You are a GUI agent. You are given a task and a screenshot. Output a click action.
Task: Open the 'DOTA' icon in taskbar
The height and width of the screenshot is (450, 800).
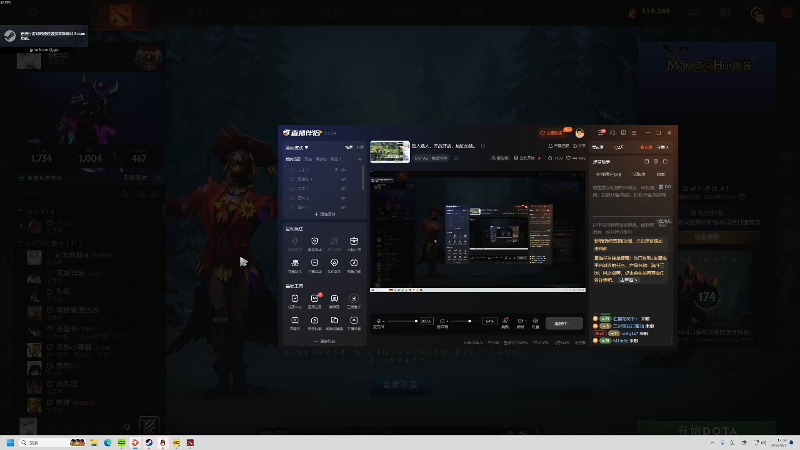click(x=190, y=443)
